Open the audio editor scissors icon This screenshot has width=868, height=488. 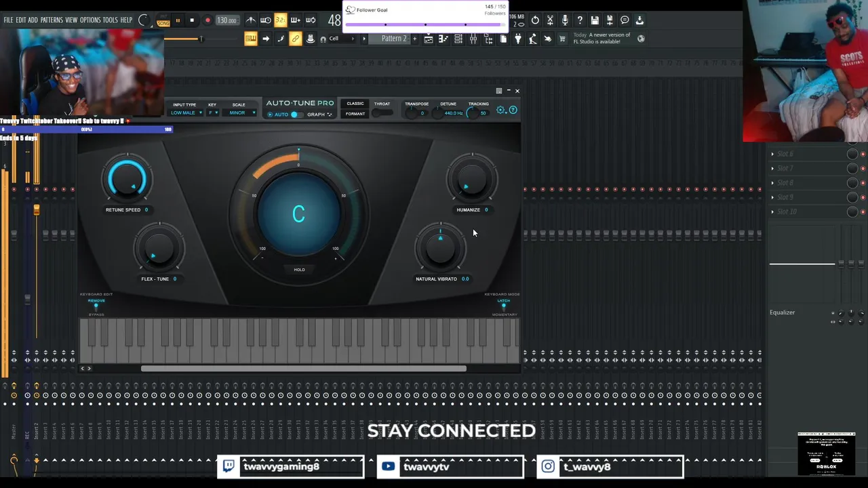pos(550,20)
